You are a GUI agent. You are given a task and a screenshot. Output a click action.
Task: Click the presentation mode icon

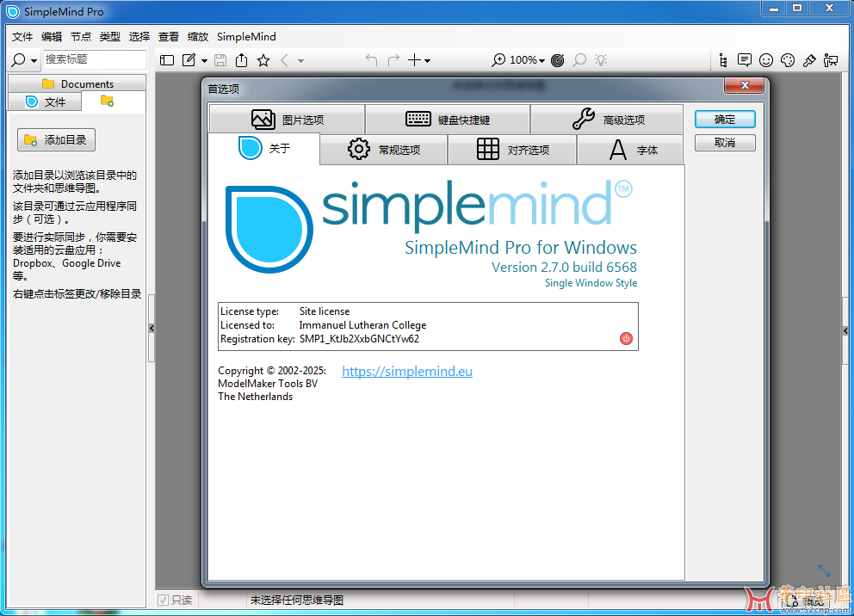pyautogui.click(x=831, y=60)
